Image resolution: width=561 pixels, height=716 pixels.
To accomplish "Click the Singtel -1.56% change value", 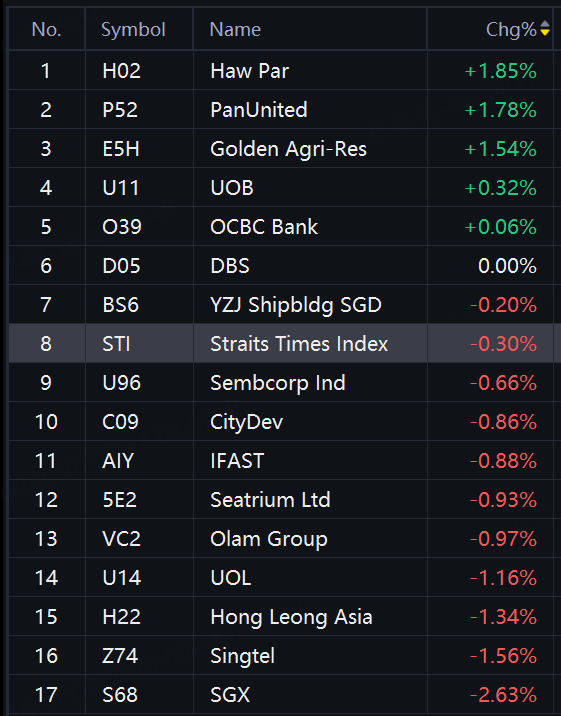I will point(503,656).
